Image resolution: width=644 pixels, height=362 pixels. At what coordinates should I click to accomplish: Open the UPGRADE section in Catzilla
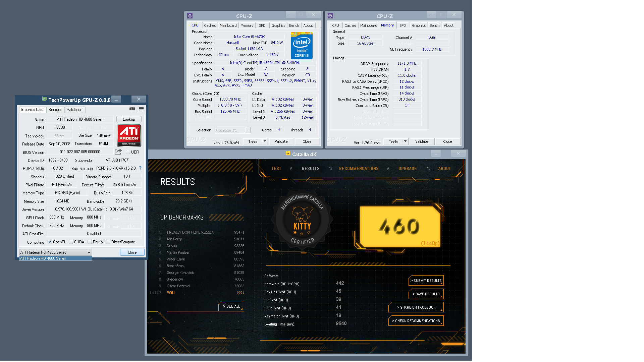point(408,169)
